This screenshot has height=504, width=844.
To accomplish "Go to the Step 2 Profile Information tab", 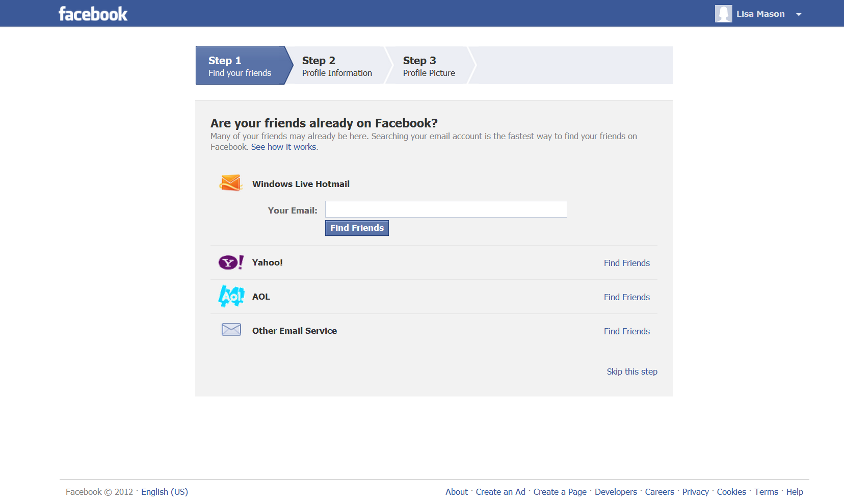I will [x=337, y=66].
